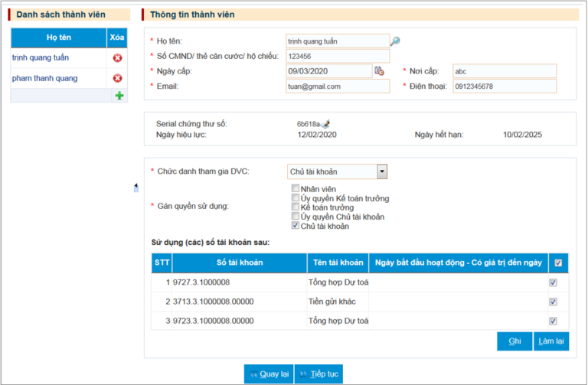Click the expiry date 10/02/2025

coord(522,135)
